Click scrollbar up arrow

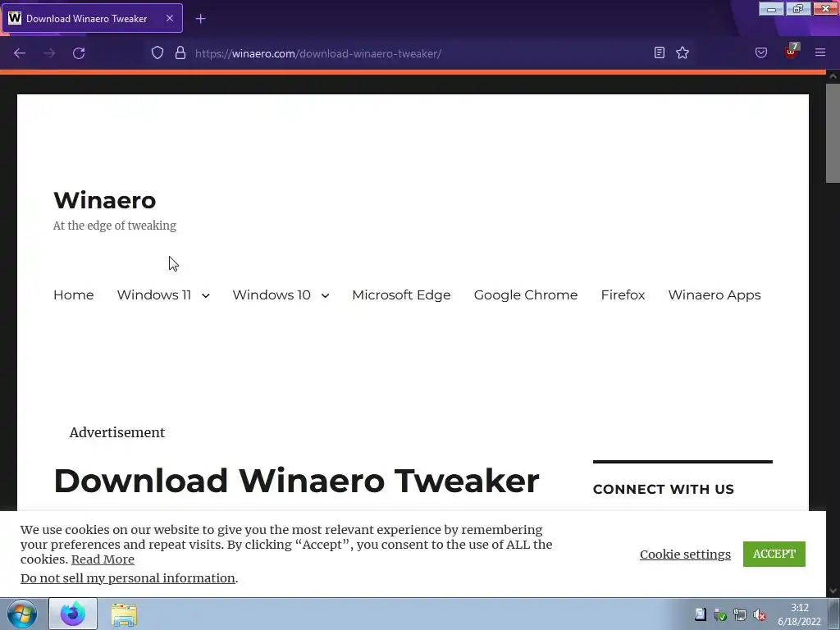pyautogui.click(x=833, y=76)
